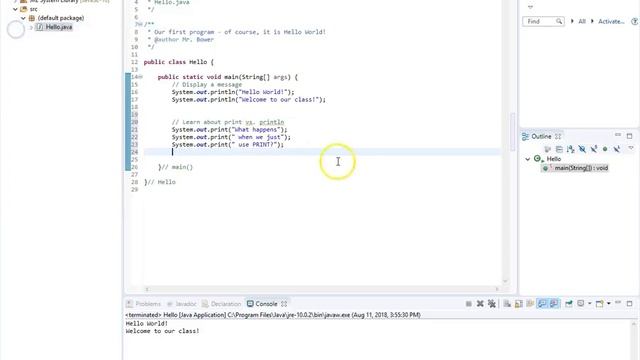This screenshot has width=640, height=360.
Task: Open the Outline view menu triangle
Action: click(x=631, y=148)
